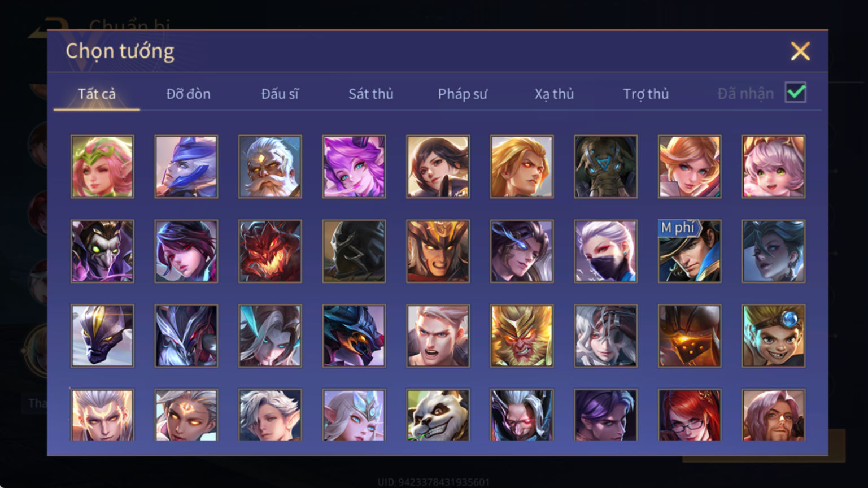Viewport: 868px width, 488px height.
Task: Open the Pháp sư tab
Action: [x=463, y=94]
